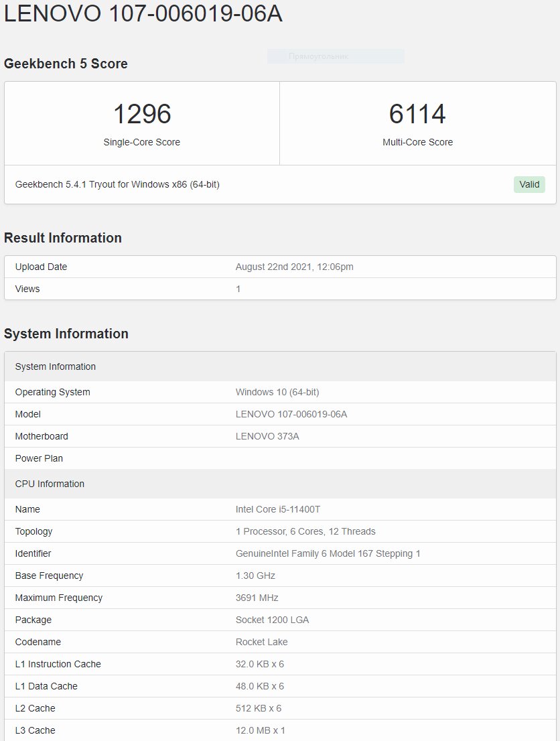Click the 'L2 Cache' row label
Image resolution: width=560 pixels, height=741 pixels.
click(x=35, y=708)
